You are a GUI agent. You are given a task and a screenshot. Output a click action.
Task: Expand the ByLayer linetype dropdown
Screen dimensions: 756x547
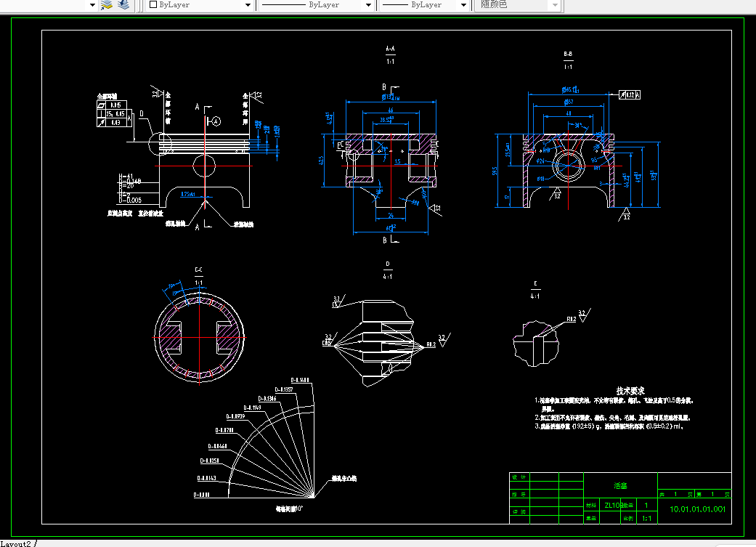coord(368,5)
